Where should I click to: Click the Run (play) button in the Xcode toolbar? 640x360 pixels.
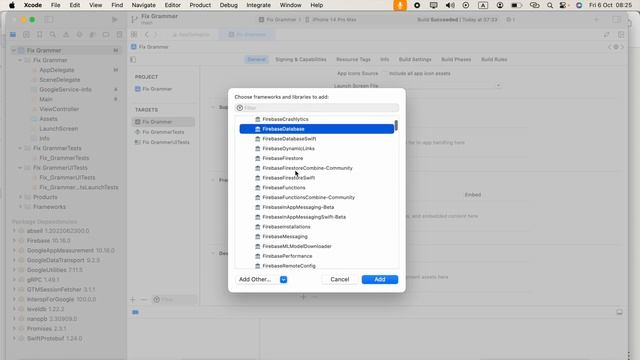point(115,20)
